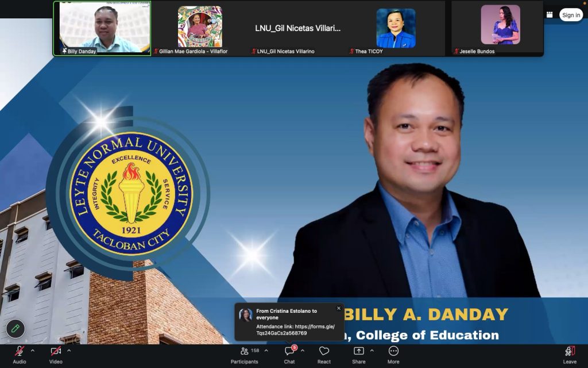Select LNU_Gil Nicetas Villarino's participant tile
This screenshot has width=588, height=368.
click(298, 29)
